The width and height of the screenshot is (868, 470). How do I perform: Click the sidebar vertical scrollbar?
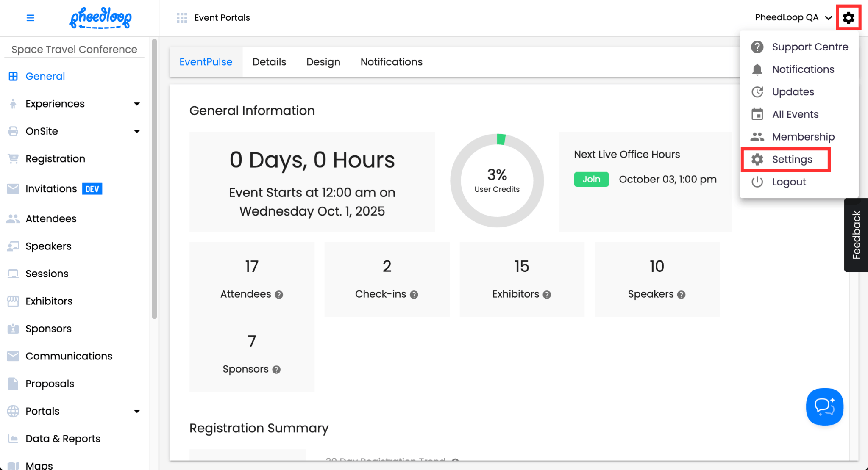[154, 178]
